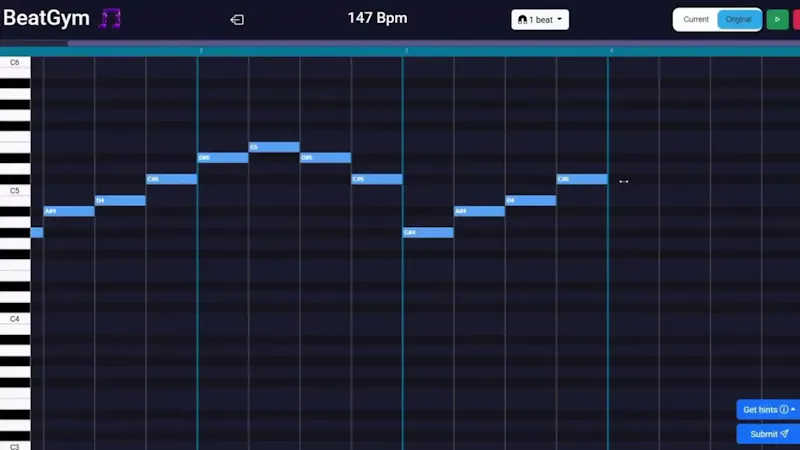Click the purple music note logo icon
Screen dimensions: 800x450
(110, 18)
